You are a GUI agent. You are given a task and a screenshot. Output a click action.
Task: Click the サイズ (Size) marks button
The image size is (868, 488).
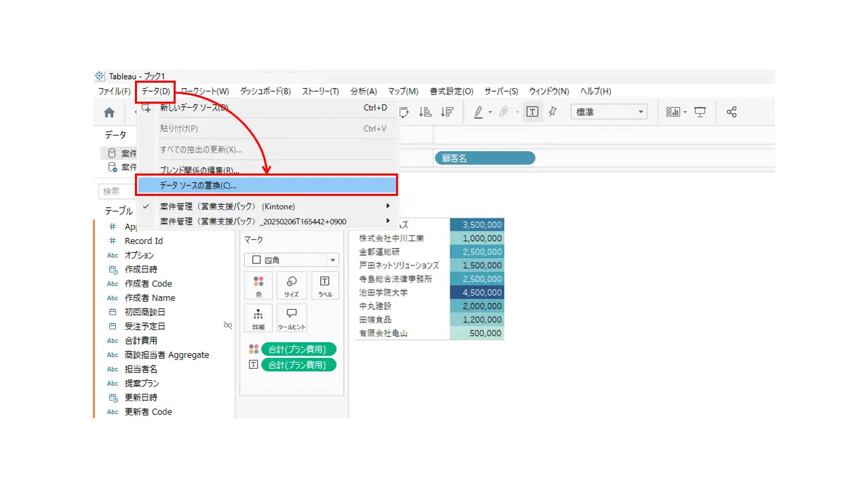coord(292,285)
